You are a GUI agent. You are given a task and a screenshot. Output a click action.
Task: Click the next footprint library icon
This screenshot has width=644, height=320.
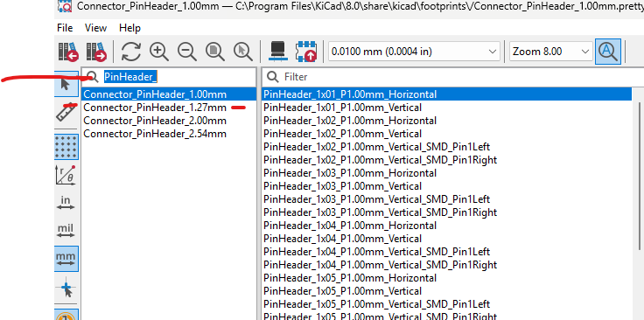(x=96, y=52)
